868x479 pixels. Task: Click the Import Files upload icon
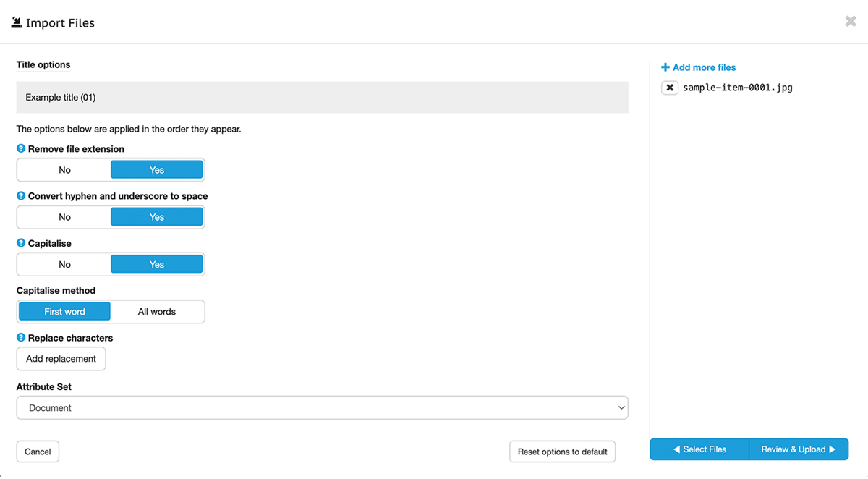[17, 22]
